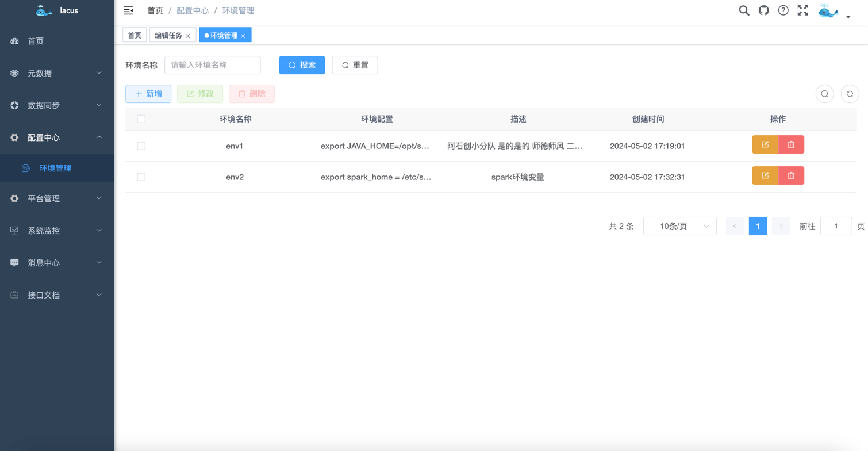Click the search magnifier in the top bar
Image resolution: width=868 pixels, height=451 pixels.
coord(744,10)
